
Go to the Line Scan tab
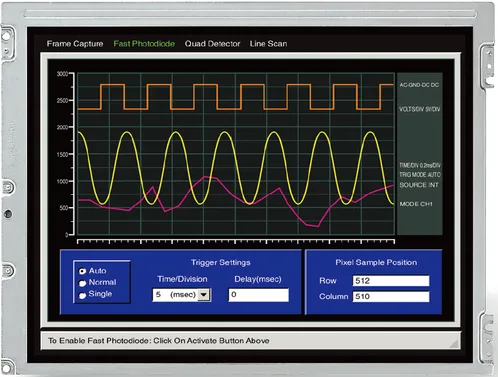(x=268, y=44)
